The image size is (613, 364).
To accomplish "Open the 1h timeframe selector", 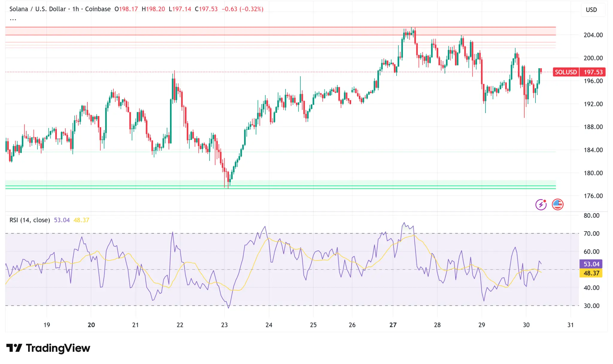I will 75,9.
